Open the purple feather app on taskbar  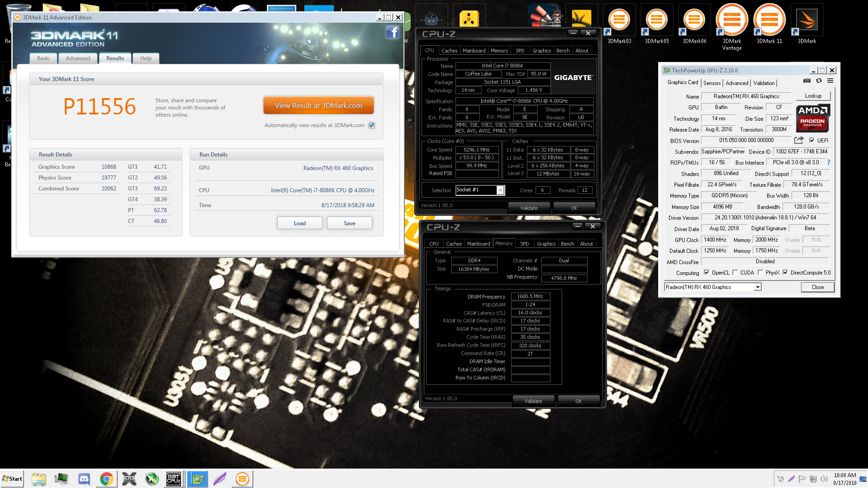[x=220, y=479]
